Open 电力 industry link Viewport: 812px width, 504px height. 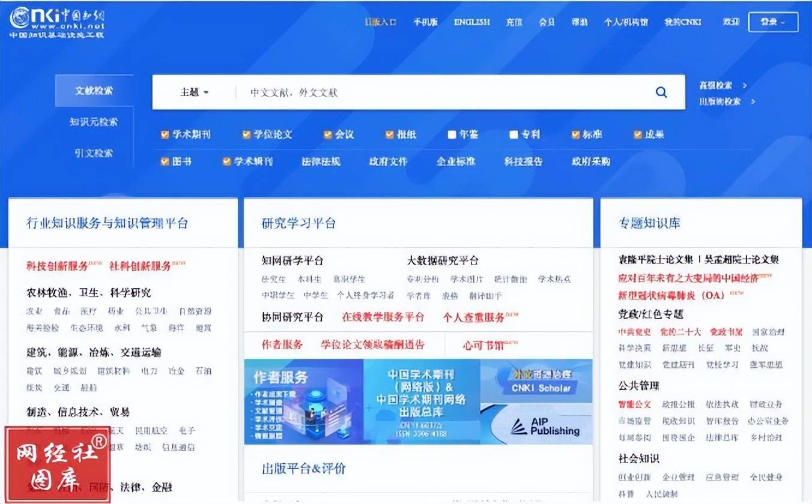[x=150, y=371]
